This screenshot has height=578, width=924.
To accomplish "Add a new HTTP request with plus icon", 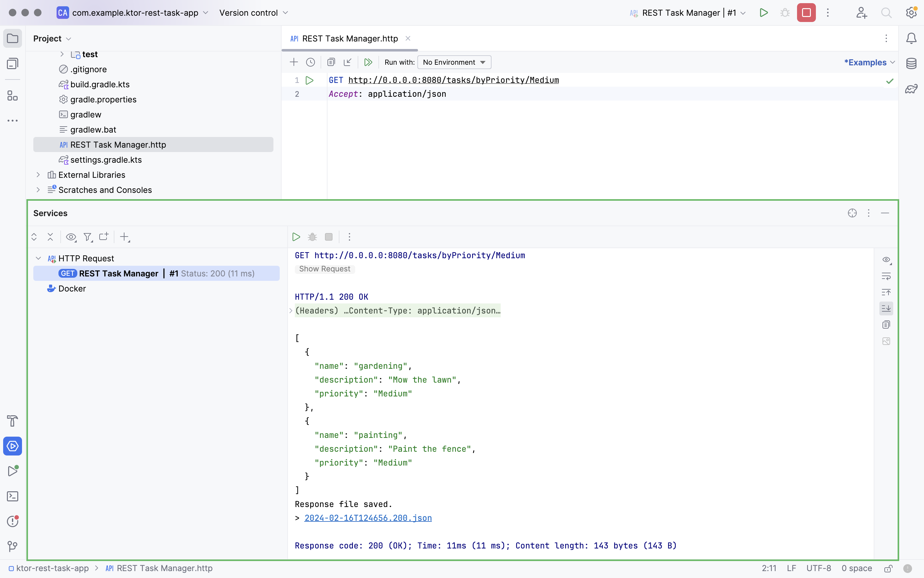I will click(x=293, y=62).
